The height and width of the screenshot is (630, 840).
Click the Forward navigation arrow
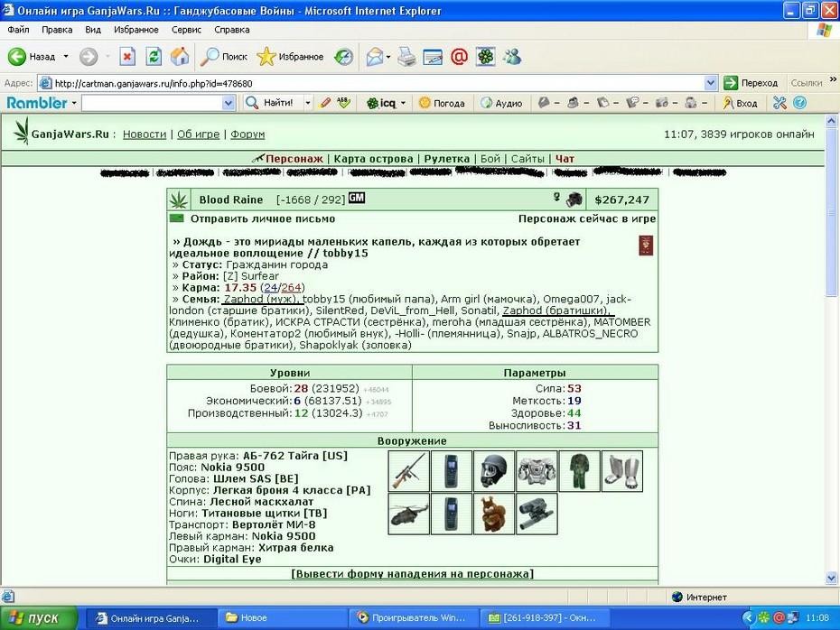tap(89, 57)
